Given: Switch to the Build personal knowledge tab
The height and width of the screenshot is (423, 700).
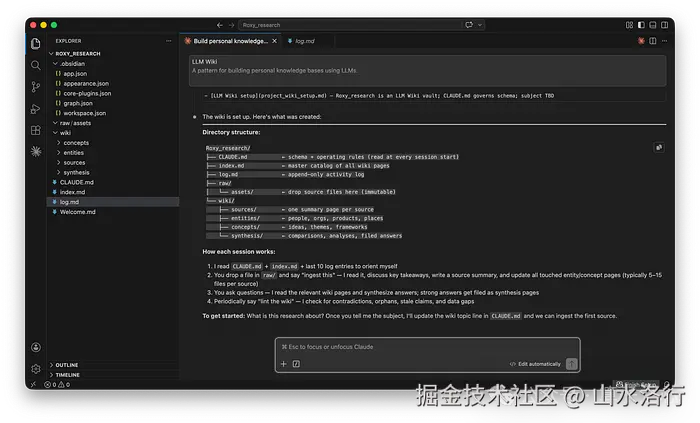Looking at the screenshot, I should (230, 41).
